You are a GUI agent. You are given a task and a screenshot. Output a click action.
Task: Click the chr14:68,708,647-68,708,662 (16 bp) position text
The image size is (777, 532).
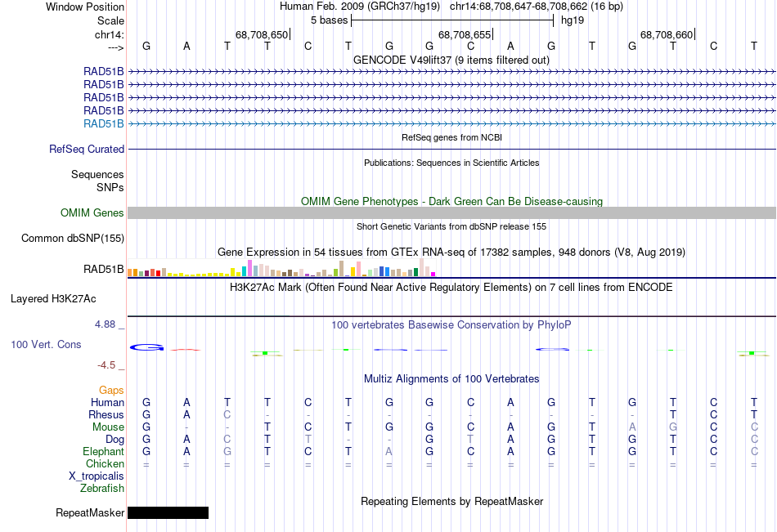[x=537, y=7]
